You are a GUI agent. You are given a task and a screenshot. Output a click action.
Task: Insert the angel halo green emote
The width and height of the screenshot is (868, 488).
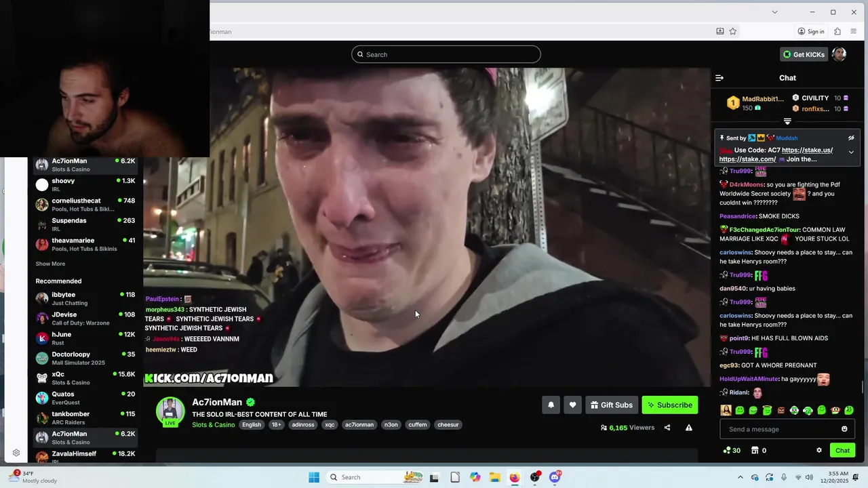(767, 410)
